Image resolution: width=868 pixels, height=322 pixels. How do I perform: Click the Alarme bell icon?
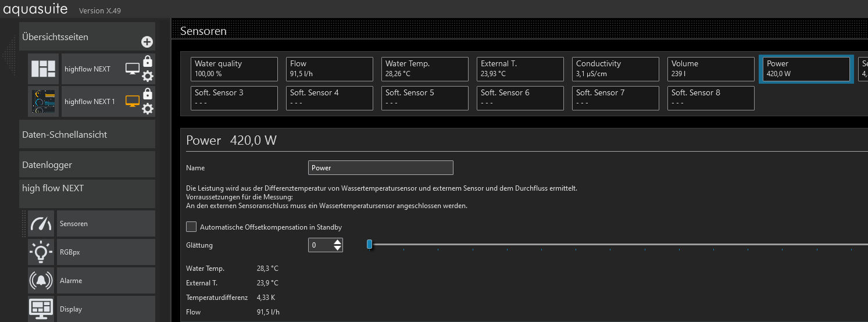(x=41, y=281)
